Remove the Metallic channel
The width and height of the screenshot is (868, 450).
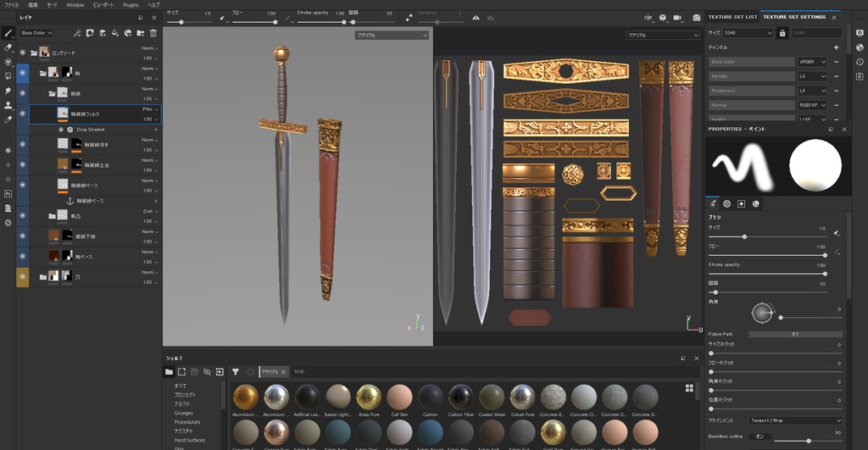tap(836, 76)
